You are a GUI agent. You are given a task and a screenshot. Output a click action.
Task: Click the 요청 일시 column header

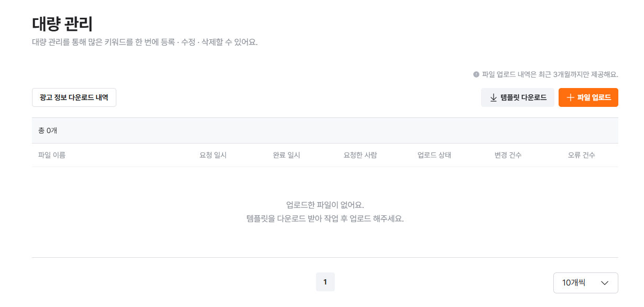click(x=213, y=155)
